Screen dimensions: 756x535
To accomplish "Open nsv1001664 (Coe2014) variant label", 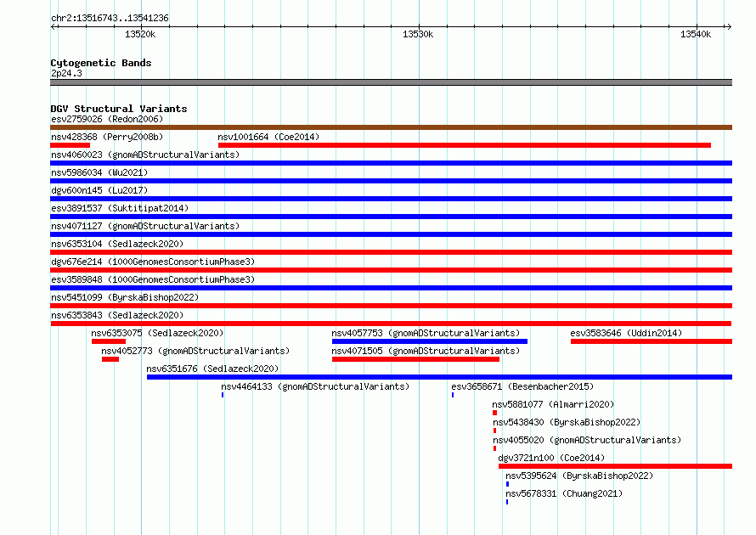I will 268,137.
